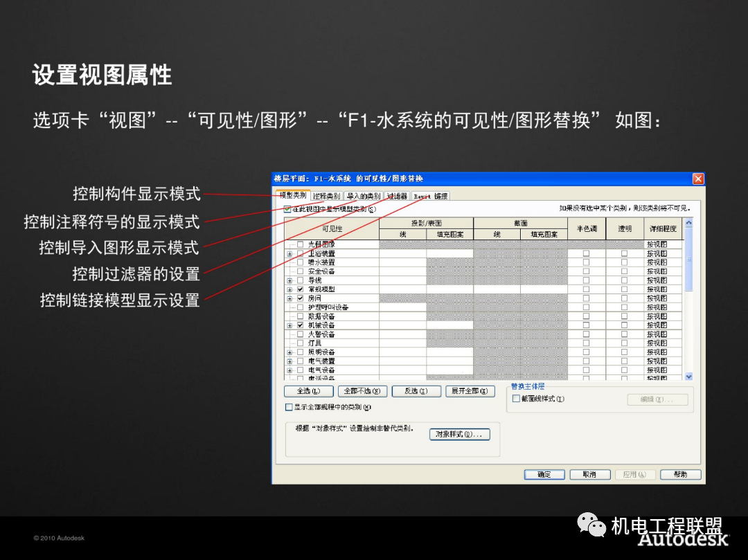Click the 取消 button
The image size is (748, 560).
(589, 475)
